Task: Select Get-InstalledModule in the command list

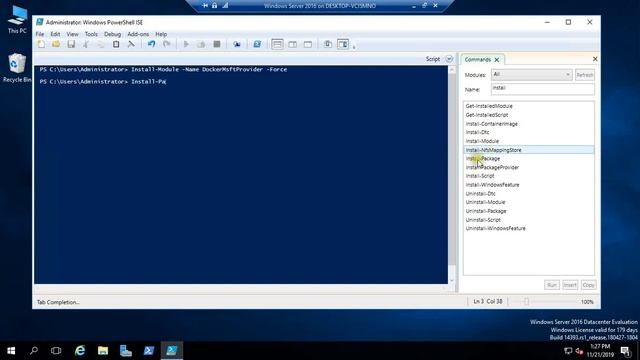Action: (x=489, y=106)
